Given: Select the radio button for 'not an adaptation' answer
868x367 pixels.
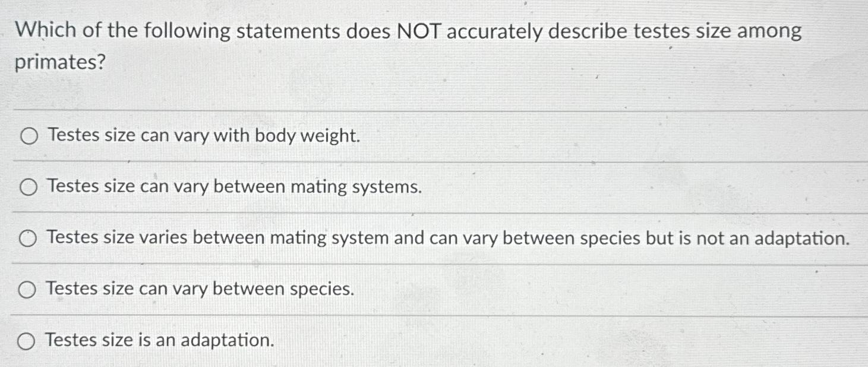Looking at the screenshot, I should click(x=26, y=239).
